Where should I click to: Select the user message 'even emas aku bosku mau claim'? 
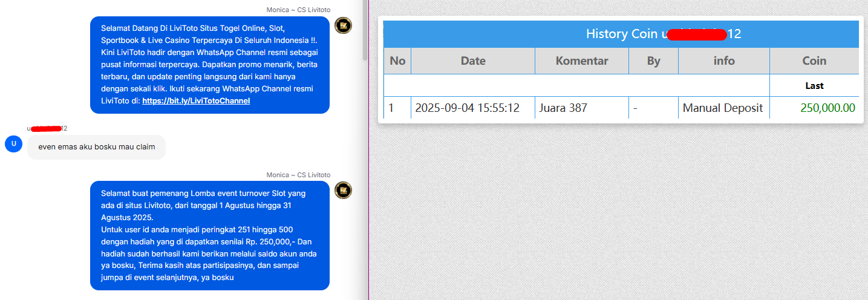point(97,147)
